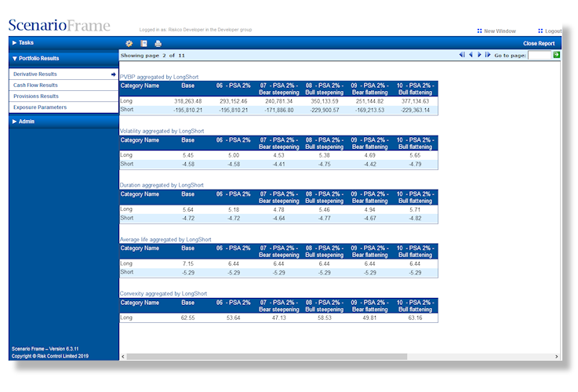Jump to the first report page
578x392 pixels.
pos(462,55)
